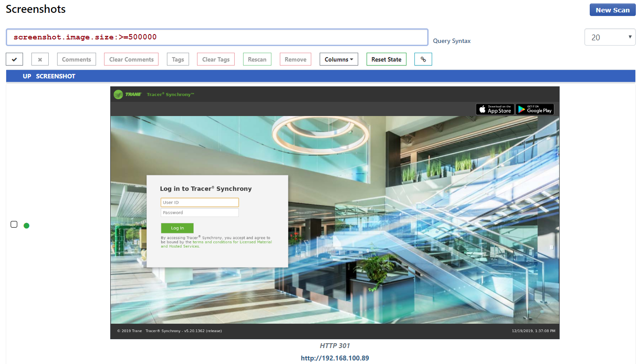Start a New Scan
This screenshot has height=364, width=642.
pyautogui.click(x=612, y=10)
